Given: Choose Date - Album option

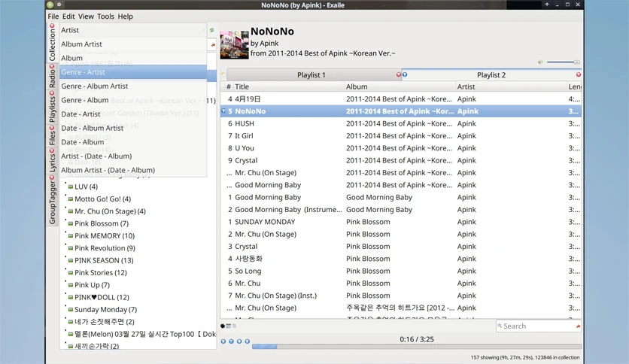Looking at the screenshot, I should coord(132,142).
